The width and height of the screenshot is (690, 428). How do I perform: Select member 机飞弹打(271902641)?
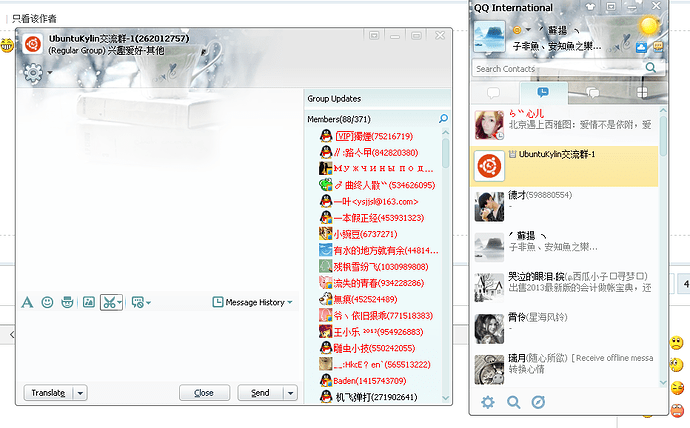point(376,397)
